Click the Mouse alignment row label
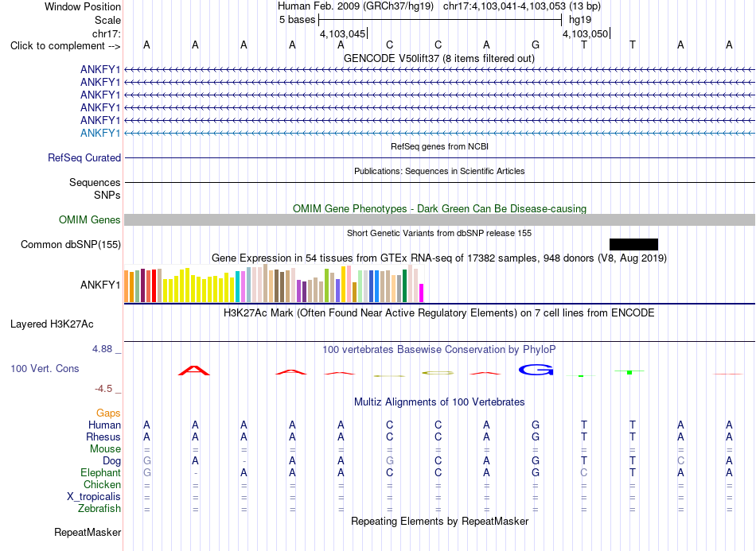756x551 pixels. [x=105, y=448]
